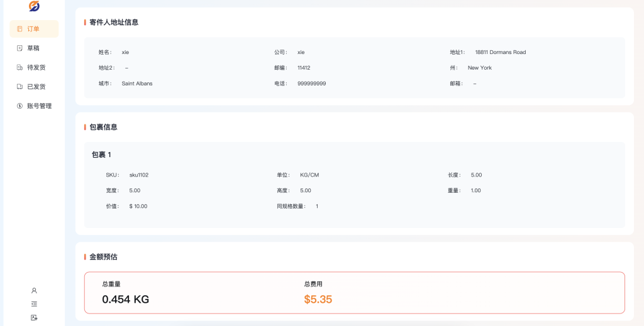Click the total weight 0.454 KG
644x326 pixels.
click(x=125, y=300)
